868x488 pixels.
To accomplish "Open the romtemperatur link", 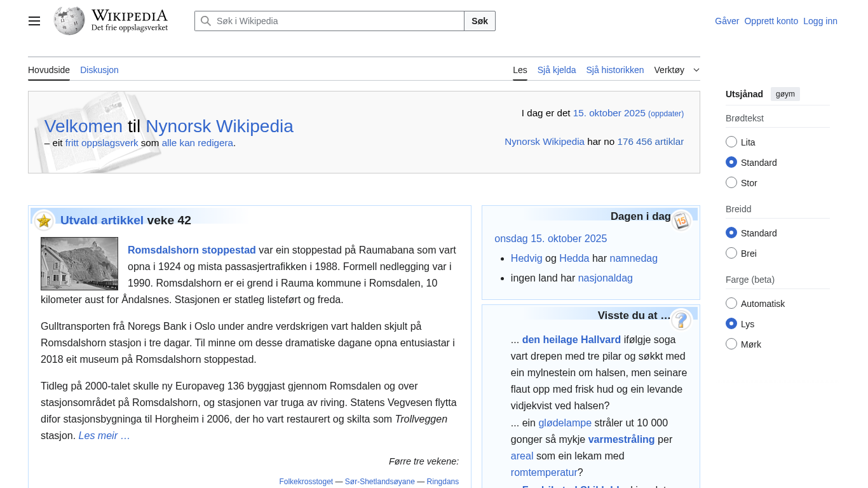I will click(x=544, y=473).
